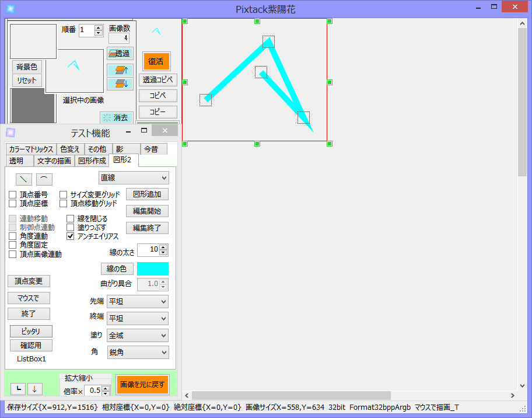Select the straight line drawing tool
The height and width of the screenshot is (418, 532).
[x=23, y=179]
